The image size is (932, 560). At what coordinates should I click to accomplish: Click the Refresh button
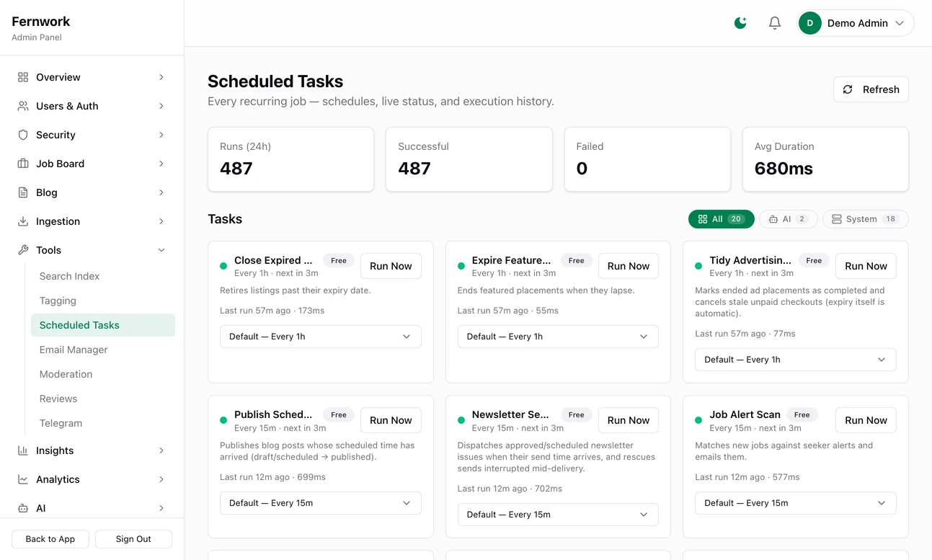[x=871, y=89]
